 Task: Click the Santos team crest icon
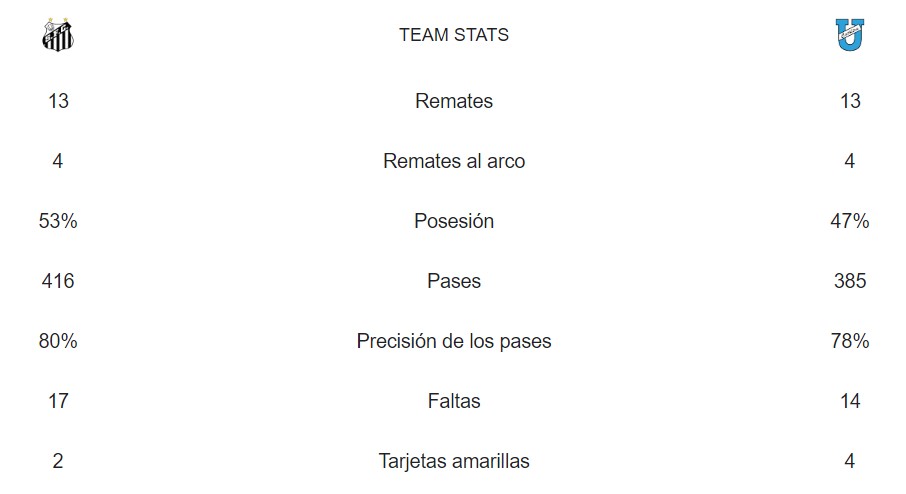[58, 35]
